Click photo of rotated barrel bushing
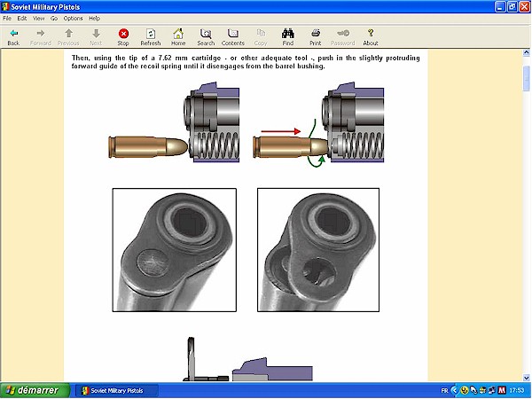The width and height of the screenshot is (532, 399). pyautogui.click(x=318, y=250)
